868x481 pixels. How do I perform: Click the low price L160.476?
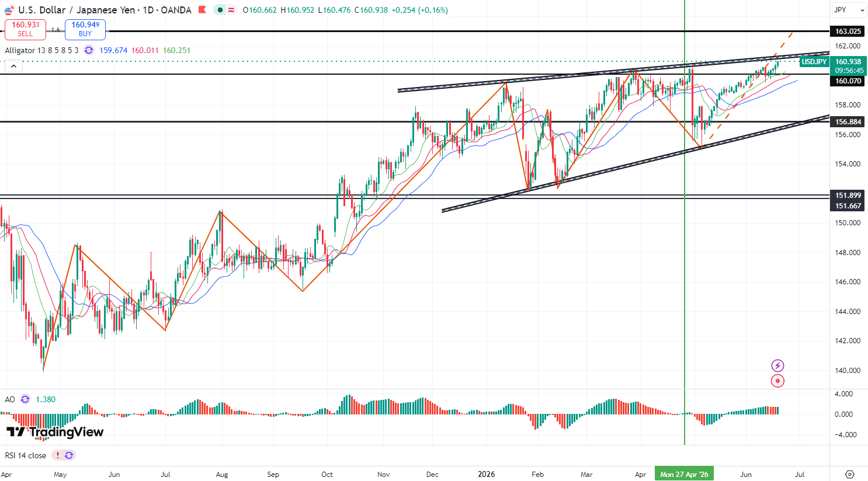(x=334, y=10)
